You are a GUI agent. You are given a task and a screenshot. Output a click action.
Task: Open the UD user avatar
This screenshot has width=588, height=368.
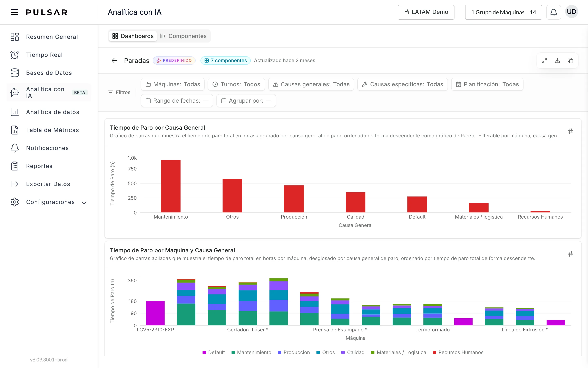coord(571,12)
